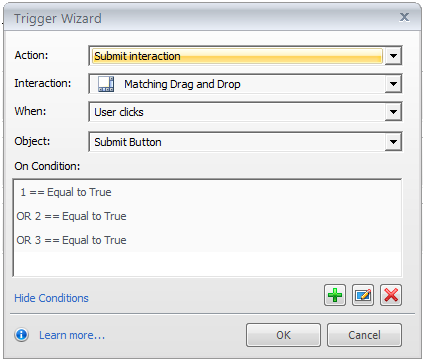Viewport: 425px width, 362px height.
Task: Open the Interaction dropdown arrow
Action: 393,84
